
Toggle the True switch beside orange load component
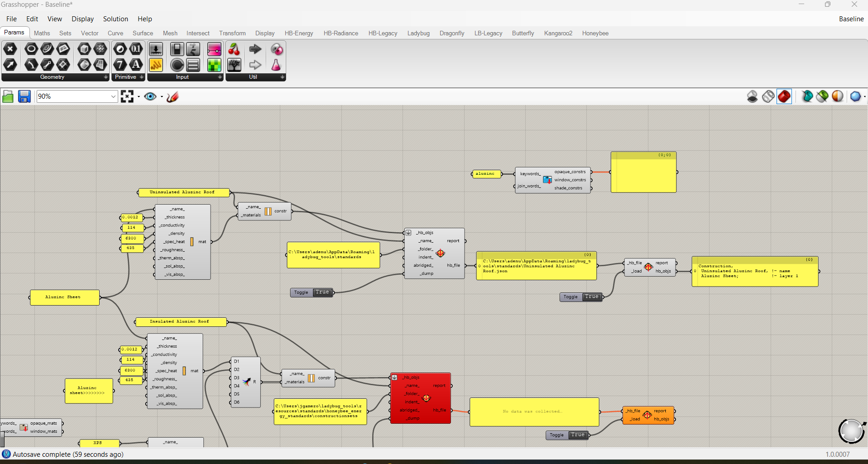click(x=577, y=435)
